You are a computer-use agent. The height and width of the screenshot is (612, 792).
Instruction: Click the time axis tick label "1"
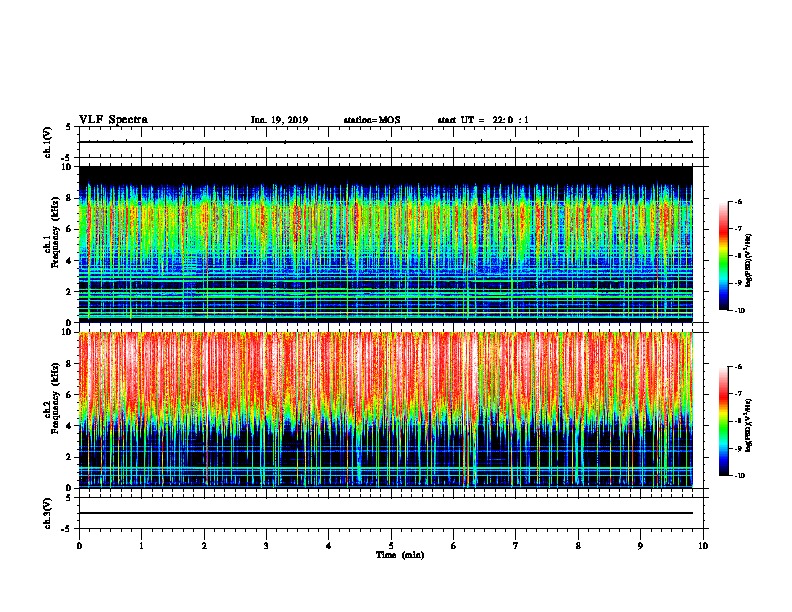pyautogui.click(x=141, y=546)
